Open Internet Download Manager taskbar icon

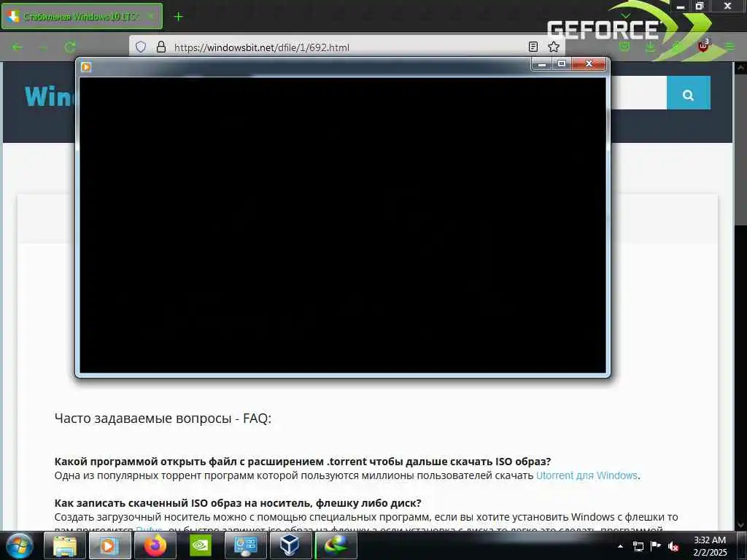(336, 545)
